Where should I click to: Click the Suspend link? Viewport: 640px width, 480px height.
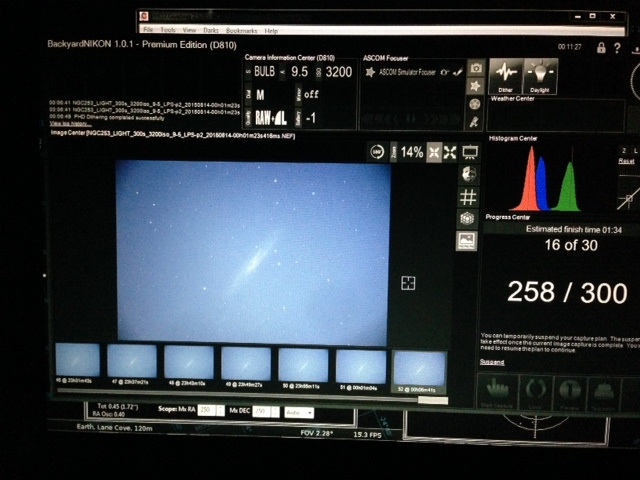coord(492,361)
